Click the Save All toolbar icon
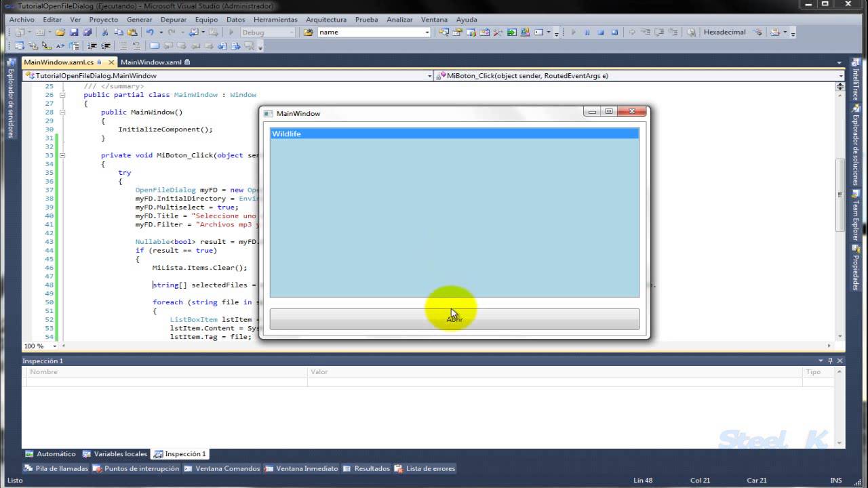868x488 pixels. point(87,32)
